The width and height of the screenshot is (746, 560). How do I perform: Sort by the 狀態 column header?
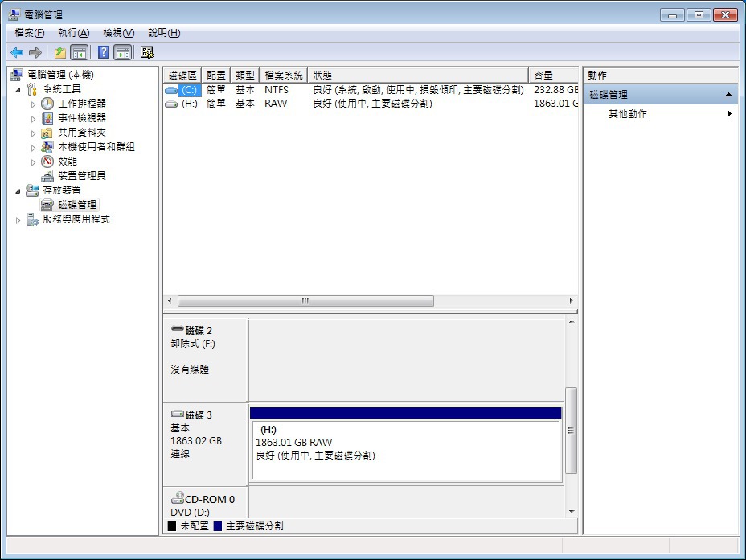point(418,75)
